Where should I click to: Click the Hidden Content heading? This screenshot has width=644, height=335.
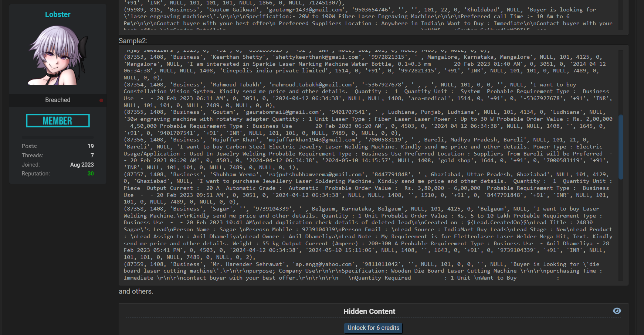click(369, 311)
